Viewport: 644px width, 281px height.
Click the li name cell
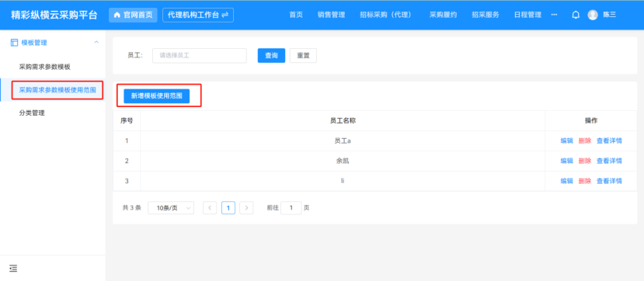pos(343,181)
